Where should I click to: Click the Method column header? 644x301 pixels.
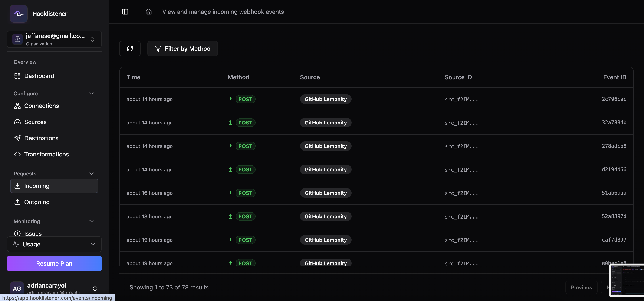pos(238,77)
